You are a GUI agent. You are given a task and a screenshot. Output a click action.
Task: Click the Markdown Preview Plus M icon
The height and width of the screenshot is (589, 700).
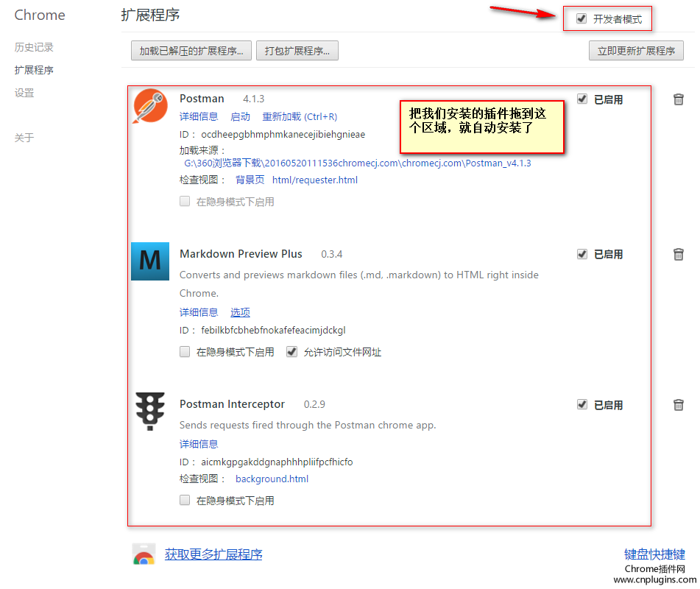coord(150,261)
